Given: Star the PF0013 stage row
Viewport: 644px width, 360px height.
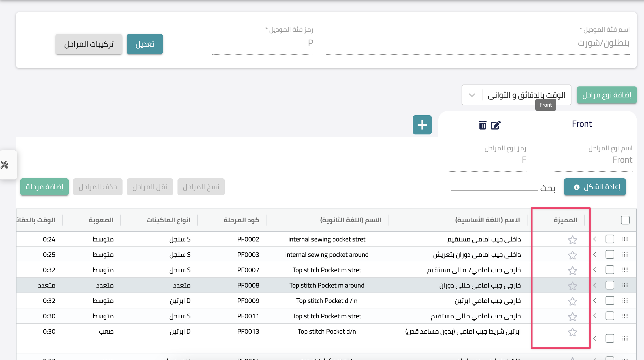Looking at the screenshot, I should (572, 332).
